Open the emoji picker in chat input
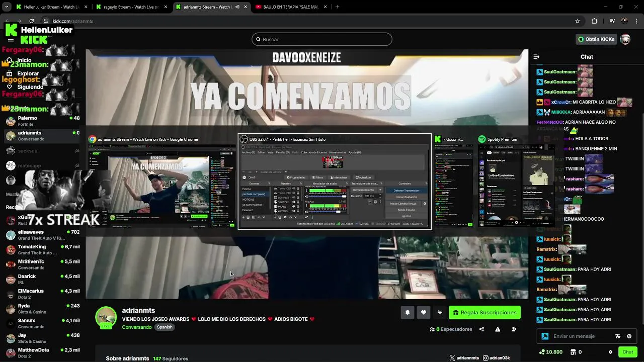Image resolution: width=644 pixels, height=362 pixels. tap(629, 336)
